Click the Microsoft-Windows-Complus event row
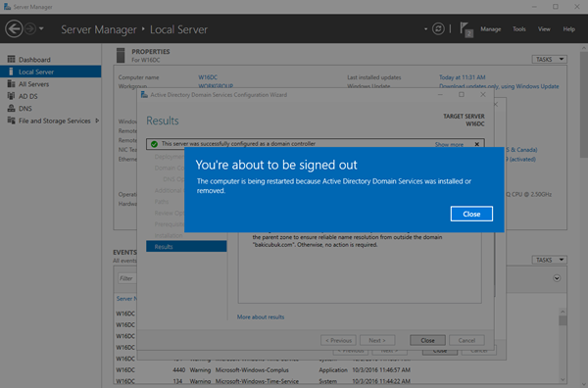588x388 pixels. point(263,370)
